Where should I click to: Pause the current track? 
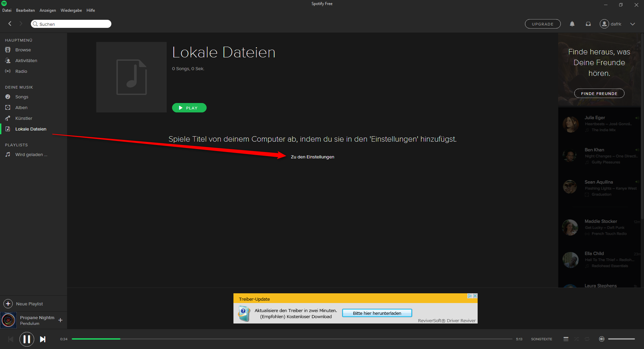(x=27, y=339)
